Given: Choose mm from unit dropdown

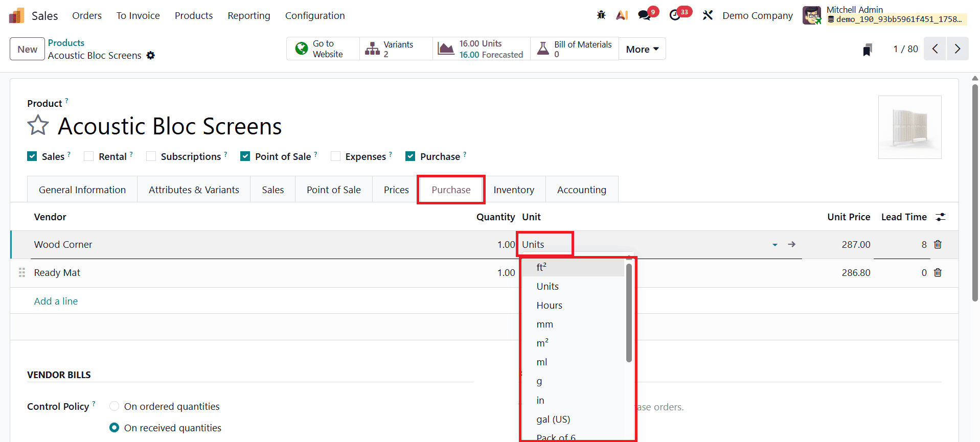Looking at the screenshot, I should coord(573,324).
